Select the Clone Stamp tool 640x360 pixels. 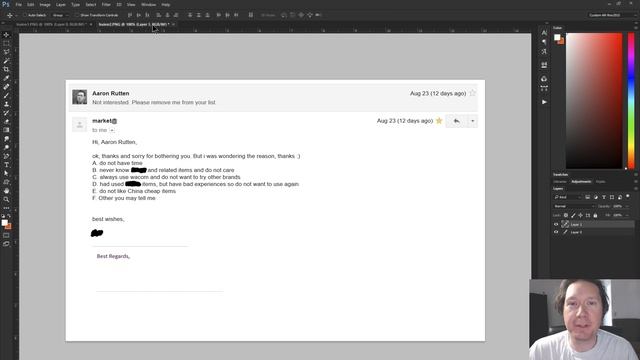[6, 104]
